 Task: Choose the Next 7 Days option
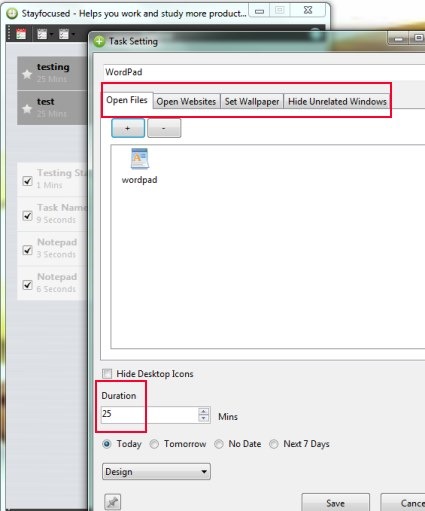(274, 444)
